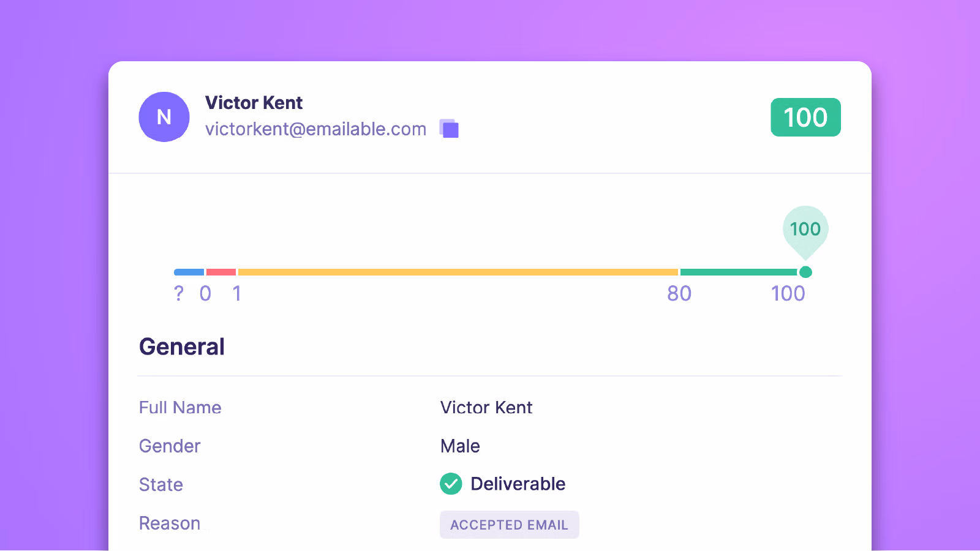Click the green Deliverable checkmark icon
The height and width of the screenshot is (551, 980).
click(x=451, y=484)
